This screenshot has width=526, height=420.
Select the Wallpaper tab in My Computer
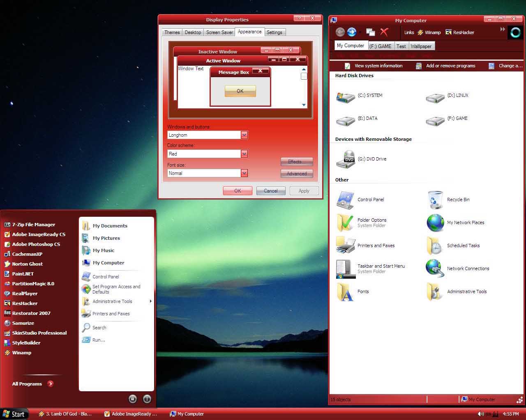[421, 46]
